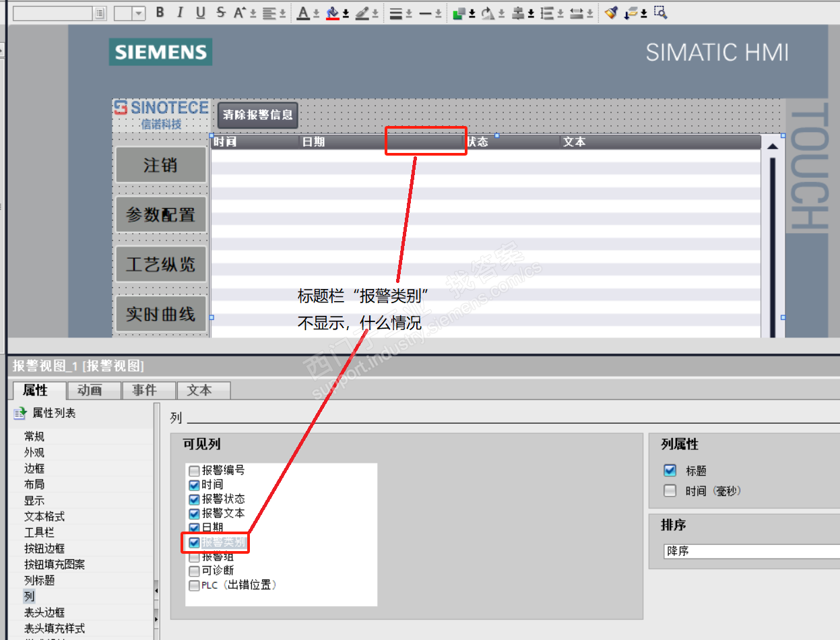Enable the PLC（出错位置）checkbox

195,585
